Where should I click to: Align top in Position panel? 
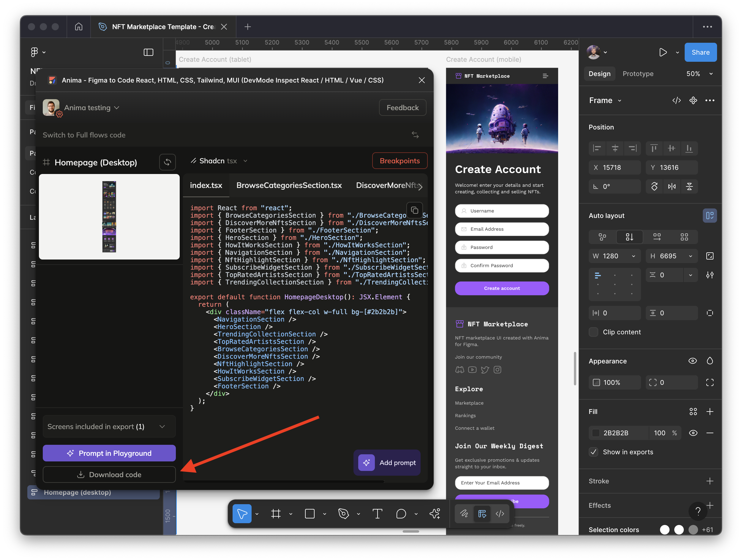[x=654, y=148]
